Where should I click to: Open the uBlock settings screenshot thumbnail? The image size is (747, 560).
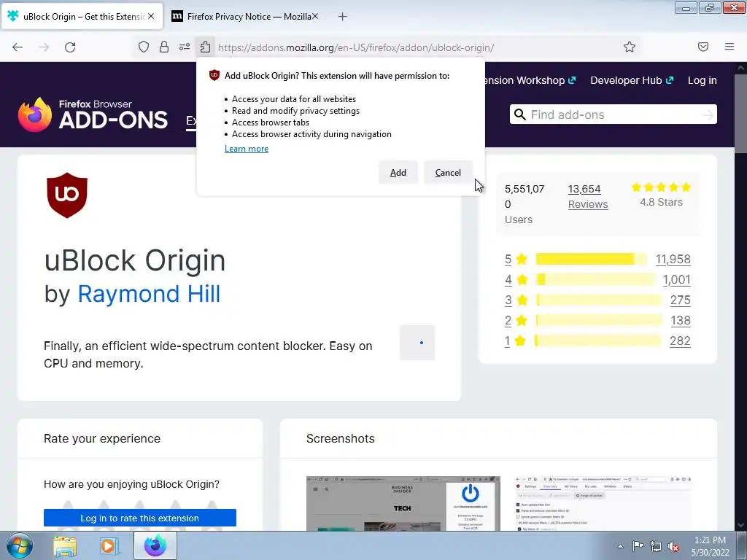pos(603,503)
